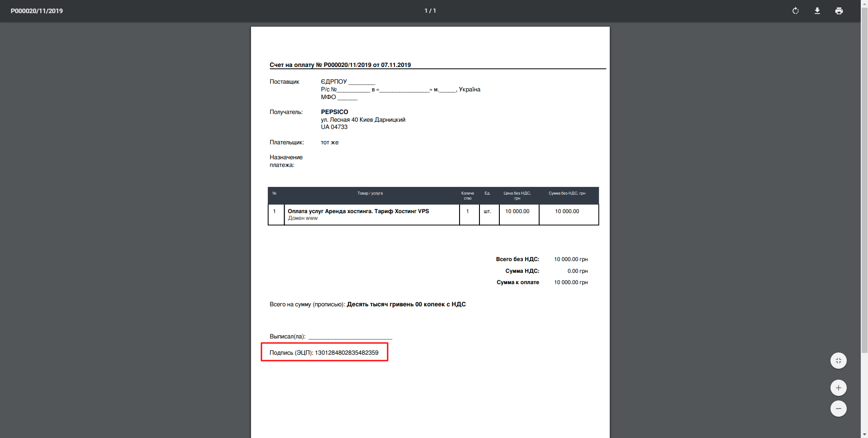
Task: Print the invoice document
Action: [839, 11]
